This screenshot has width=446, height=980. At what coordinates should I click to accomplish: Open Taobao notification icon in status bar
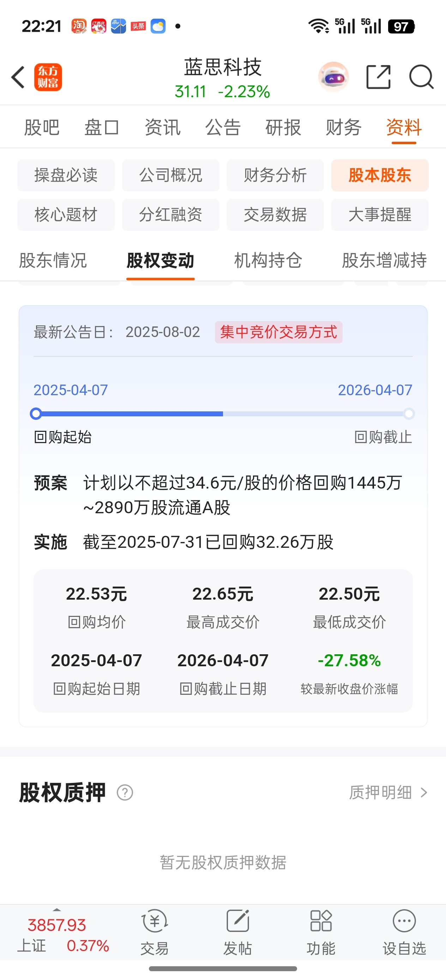coord(79,26)
